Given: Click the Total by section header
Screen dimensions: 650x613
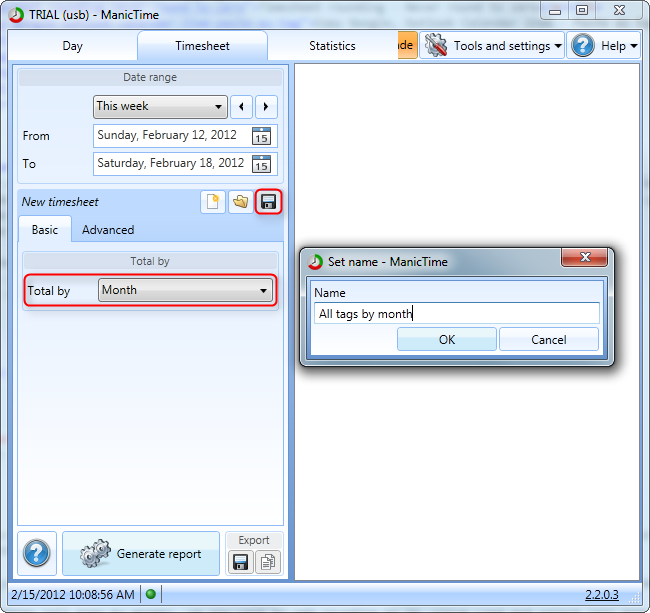Looking at the screenshot, I should pos(150,261).
